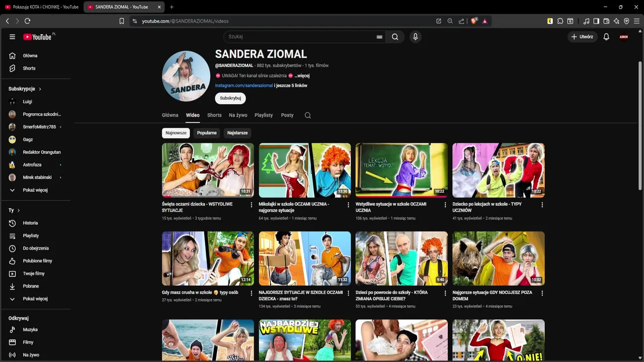Open Do obejrzenia in sidebar

tap(35, 248)
